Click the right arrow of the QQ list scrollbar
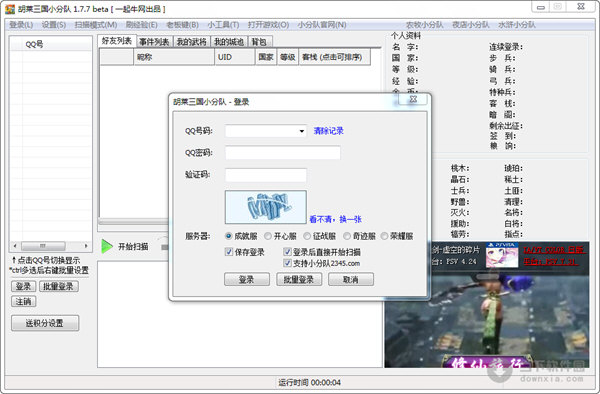The width and height of the screenshot is (600, 394). coord(86,246)
